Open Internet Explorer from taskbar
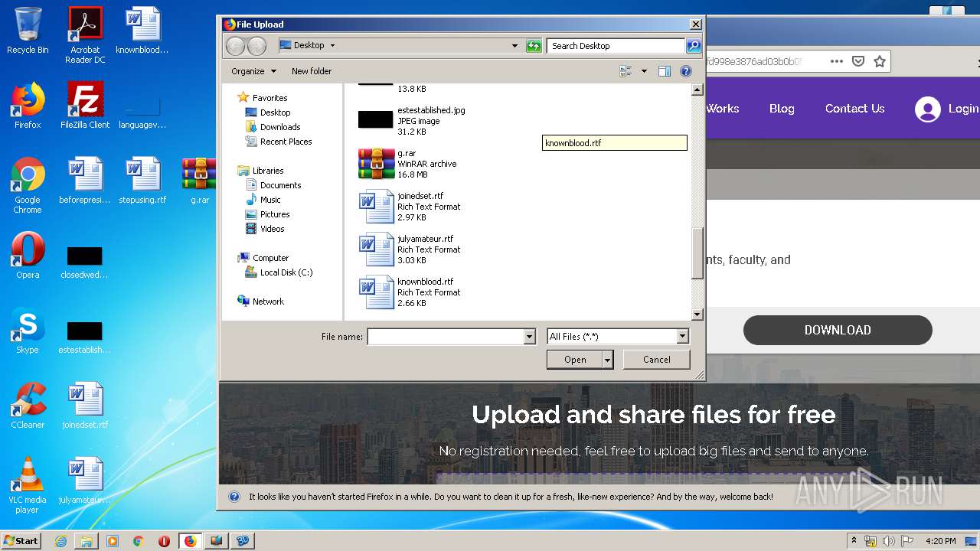This screenshot has height=551, width=980. 60,540
